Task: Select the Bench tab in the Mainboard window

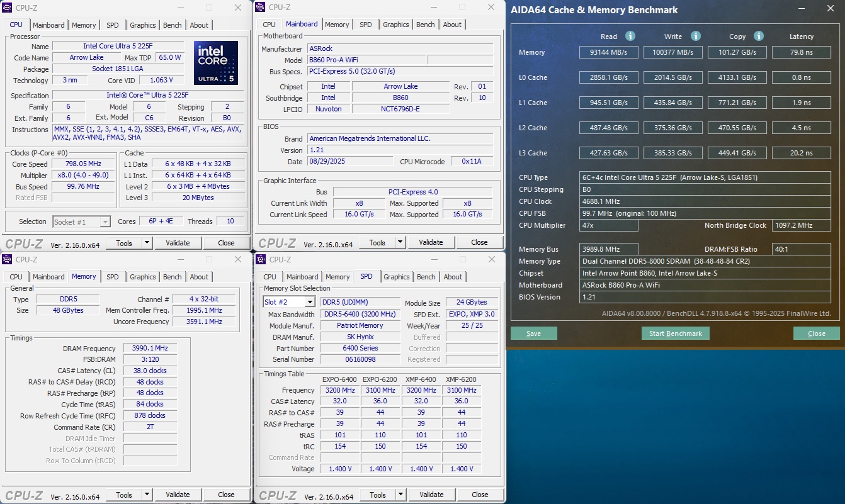Action: pyautogui.click(x=426, y=25)
